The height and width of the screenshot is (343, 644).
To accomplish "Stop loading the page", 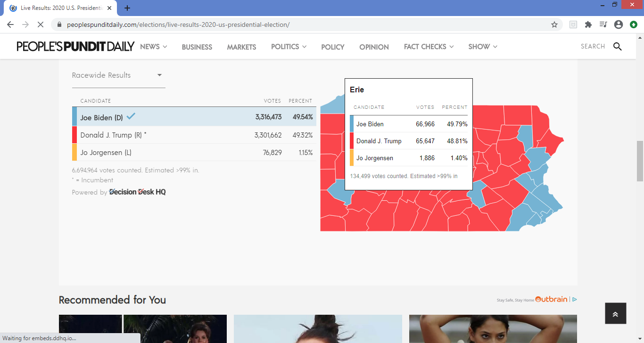I will (41, 24).
